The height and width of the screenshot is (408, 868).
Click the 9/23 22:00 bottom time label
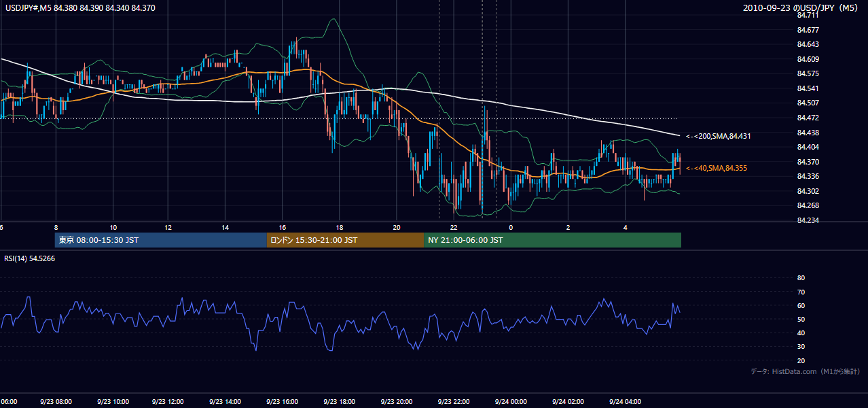click(x=454, y=402)
